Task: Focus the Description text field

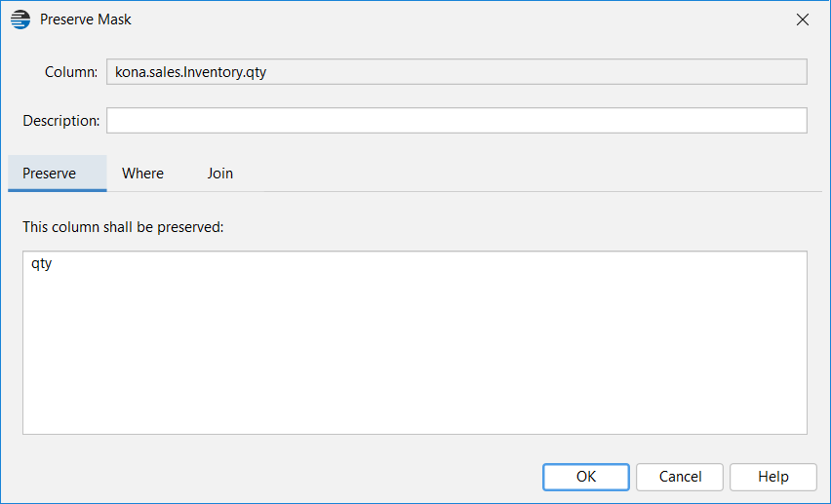Action: 456,120
